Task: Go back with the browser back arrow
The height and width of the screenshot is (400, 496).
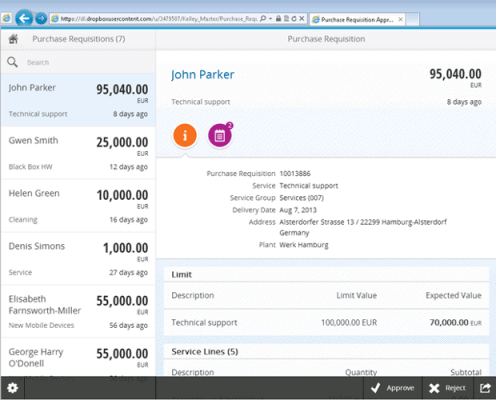Action: click(x=24, y=18)
